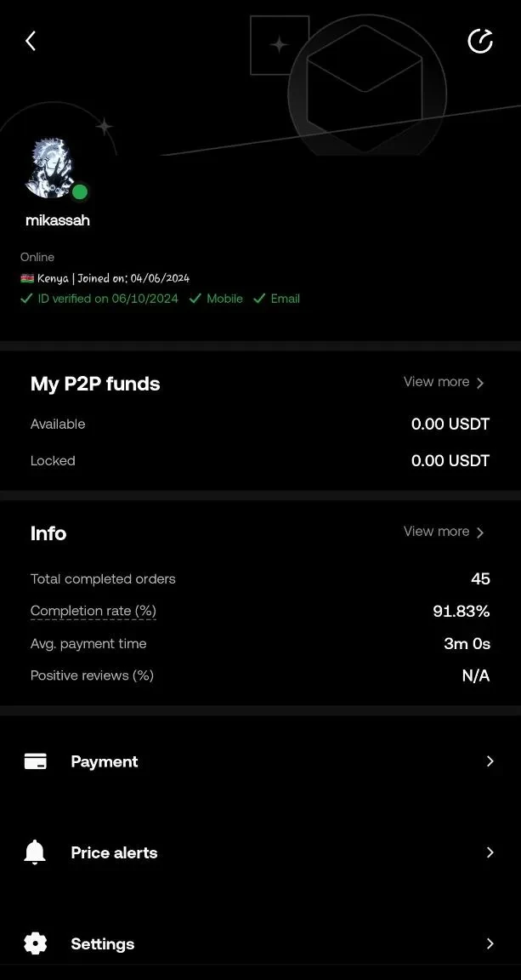The image size is (521, 980).
Task: Click the Kenya flag icon
Action: (27, 277)
